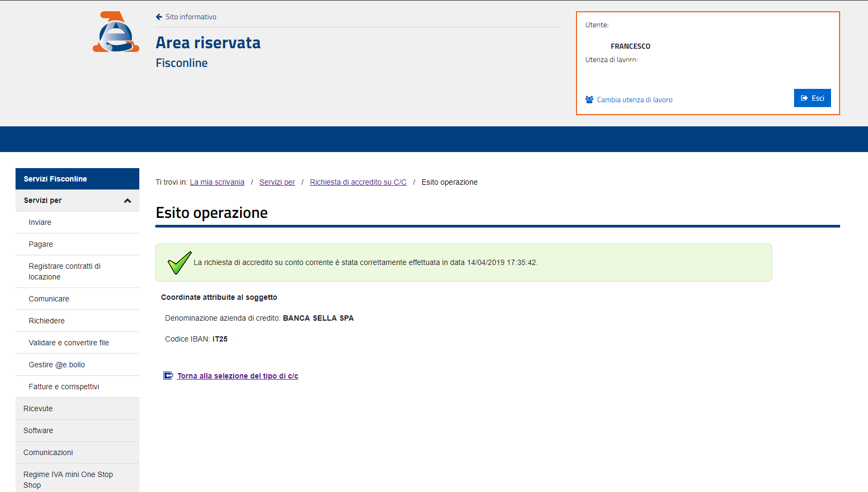Open the Sito informativo link
The height and width of the screenshot is (492, 868).
tap(191, 17)
